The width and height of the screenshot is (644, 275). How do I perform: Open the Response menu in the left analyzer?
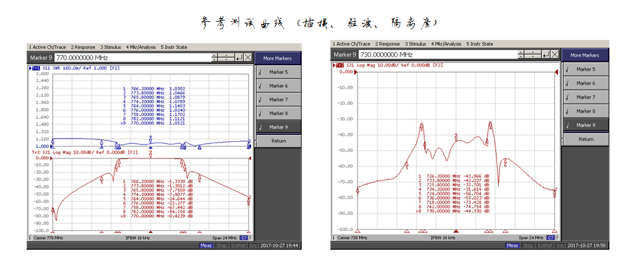tap(83, 47)
